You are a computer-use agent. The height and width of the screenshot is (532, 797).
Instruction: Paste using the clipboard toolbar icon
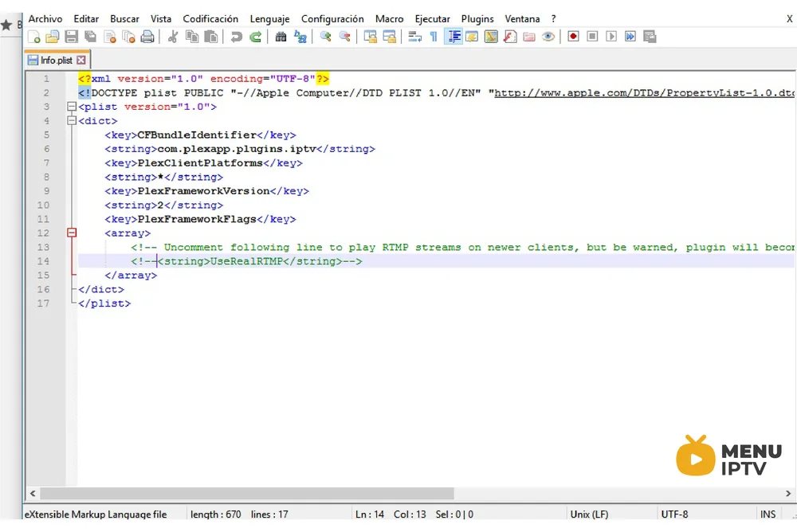pyautogui.click(x=211, y=37)
